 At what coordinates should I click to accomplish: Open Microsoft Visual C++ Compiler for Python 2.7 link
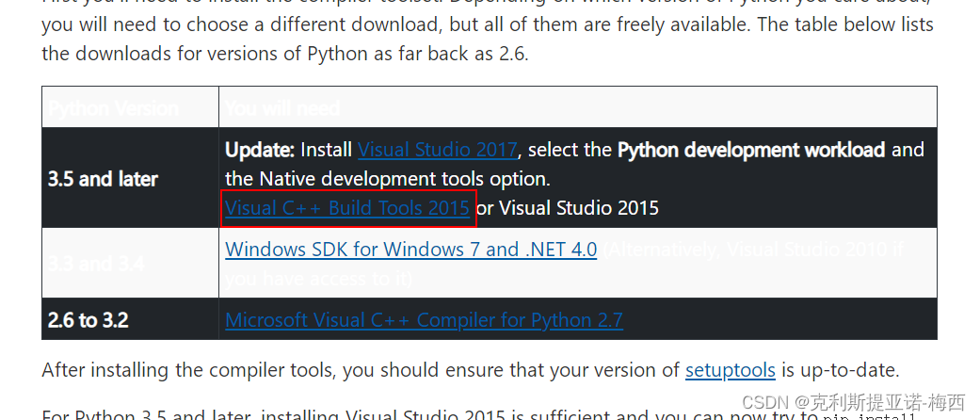point(424,320)
